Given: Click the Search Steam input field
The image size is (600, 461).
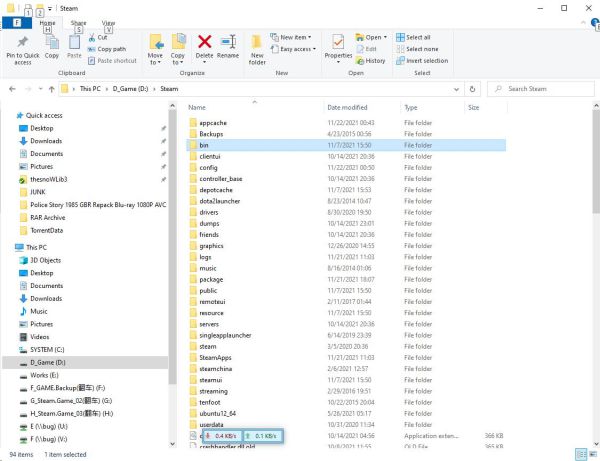Looking at the screenshot, I should [545, 88].
